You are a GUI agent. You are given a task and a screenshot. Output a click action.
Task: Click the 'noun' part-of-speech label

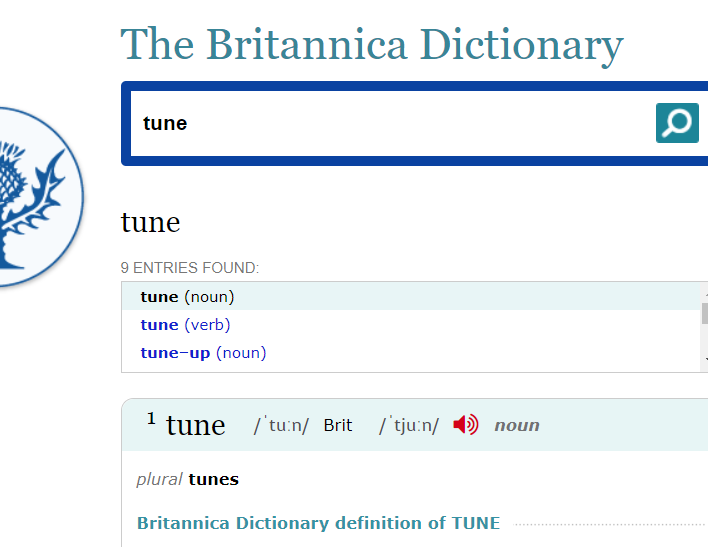point(517,425)
